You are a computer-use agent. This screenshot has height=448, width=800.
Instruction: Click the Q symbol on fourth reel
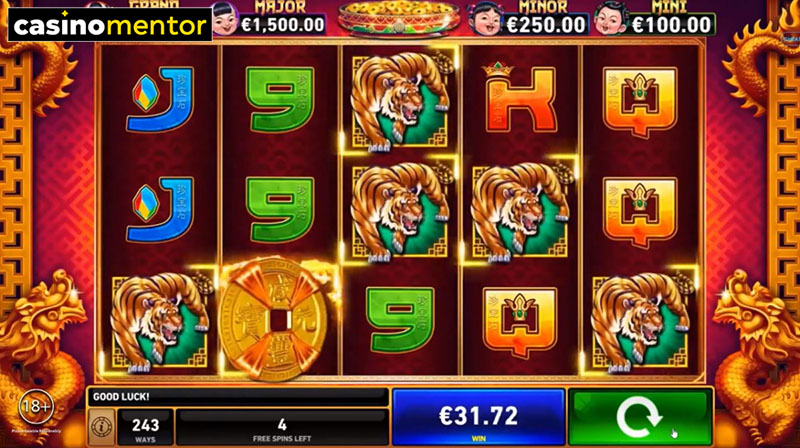tap(520, 321)
